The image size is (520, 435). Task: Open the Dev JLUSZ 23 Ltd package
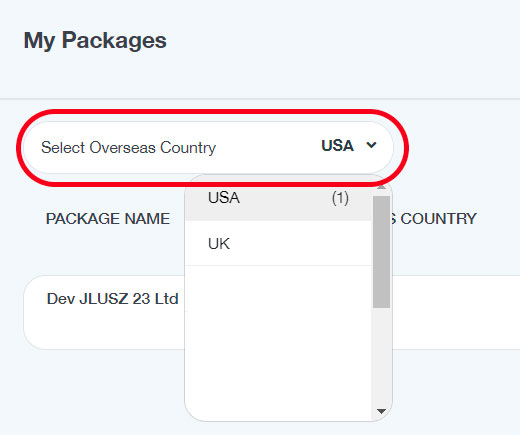click(112, 299)
